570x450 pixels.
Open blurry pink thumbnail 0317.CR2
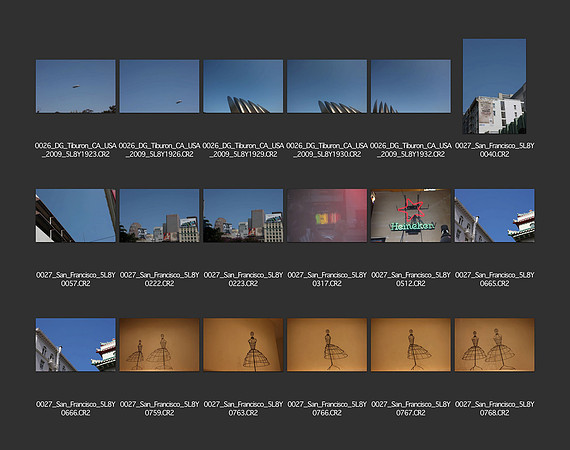pos(327,216)
